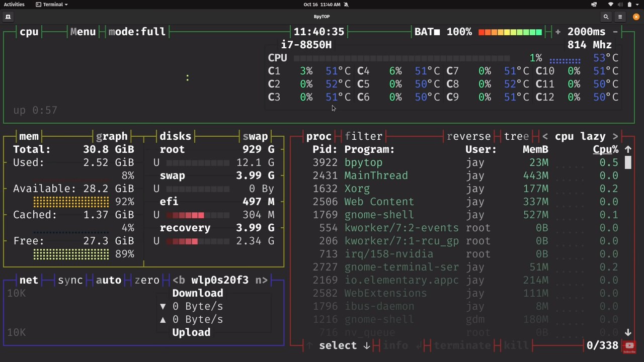Click the new terminal tab icon in headerbar
644x362 pixels.
(x=8, y=17)
